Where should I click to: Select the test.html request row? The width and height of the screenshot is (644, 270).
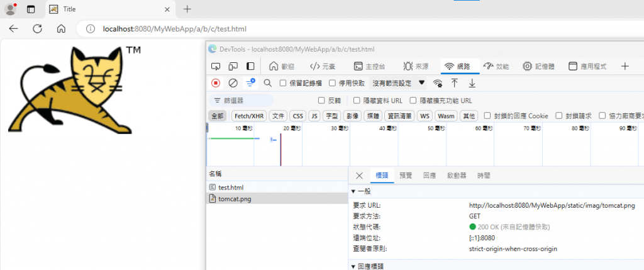coord(277,188)
